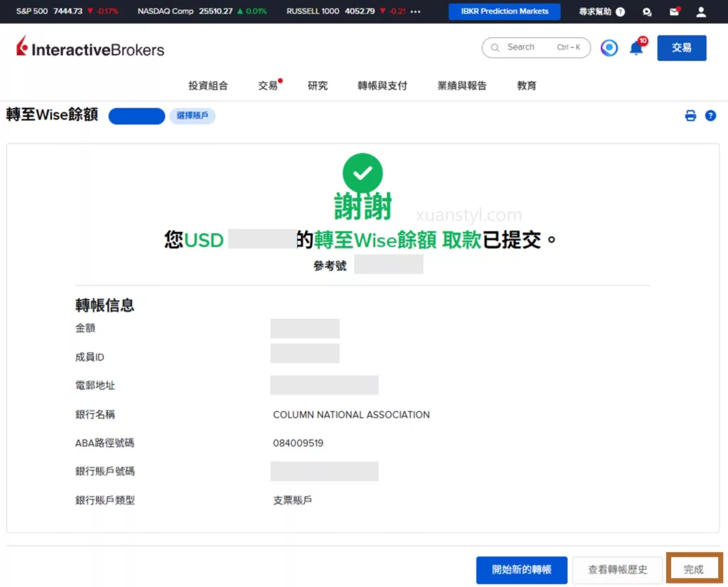Click the S&P 500 ticker
Image resolution: width=728 pixels, height=587 pixels.
coord(67,11)
